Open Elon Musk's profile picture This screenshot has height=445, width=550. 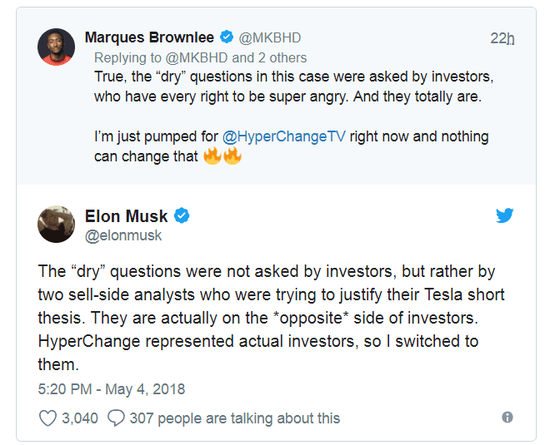(56, 224)
